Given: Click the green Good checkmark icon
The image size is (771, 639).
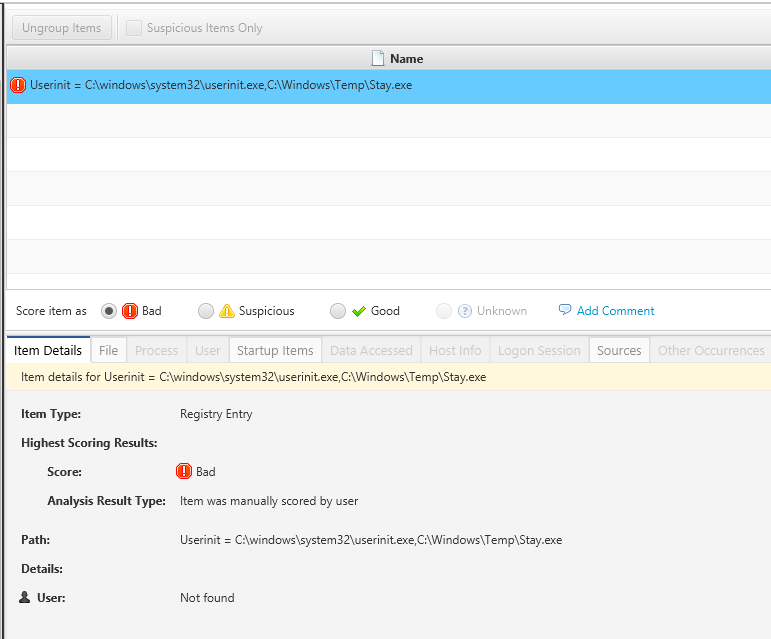Looking at the screenshot, I should 359,311.
